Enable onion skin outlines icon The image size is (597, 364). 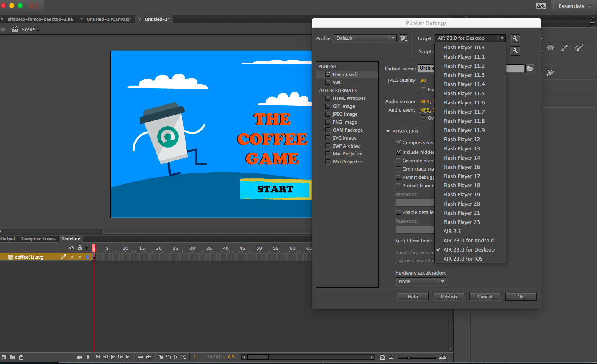tap(168, 357)
